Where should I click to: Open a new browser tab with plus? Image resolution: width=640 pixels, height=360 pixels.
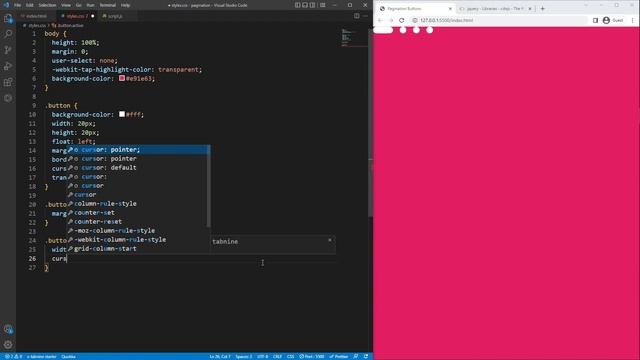pyautogui.click(x=542, y=8)
